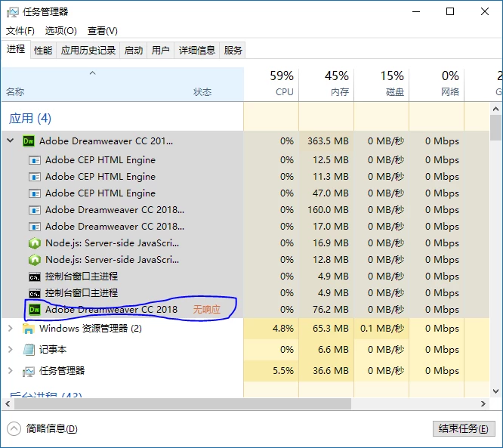503x448 pixels.
Task: Sort by the 状态 column header
Action: [202, 91]
